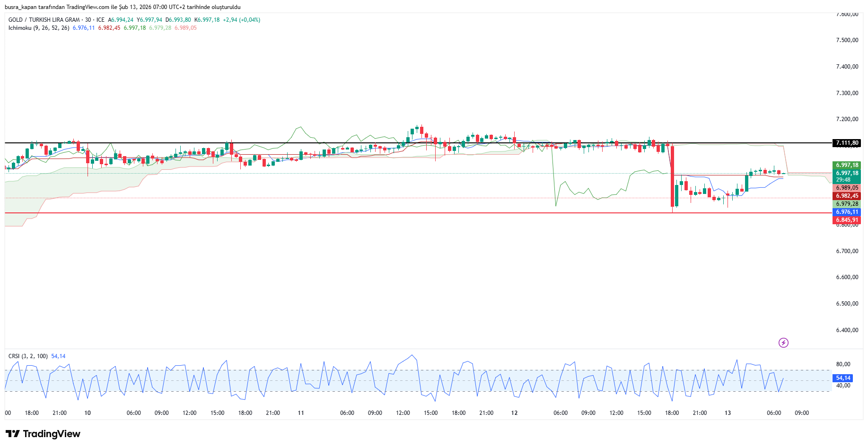The height and width of the screenshot is (448, 868).
Task: Click the red 6.845,91 price axis label
Action: click(x=847, y=220)
